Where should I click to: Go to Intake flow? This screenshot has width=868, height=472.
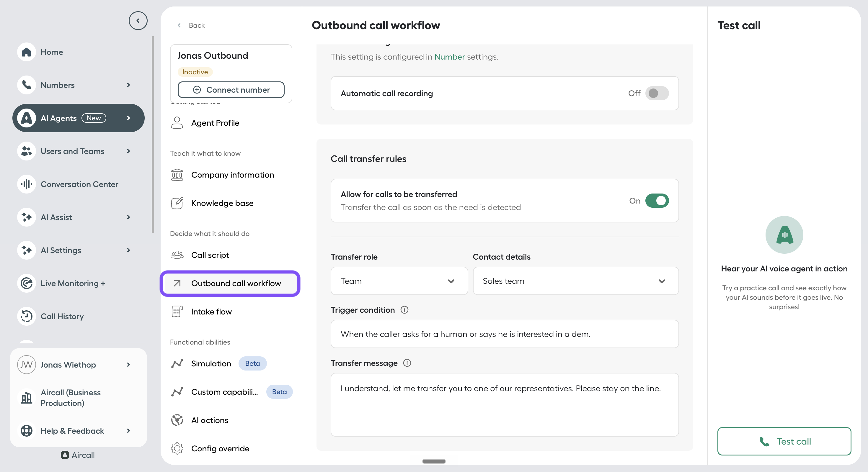point(231,312)
